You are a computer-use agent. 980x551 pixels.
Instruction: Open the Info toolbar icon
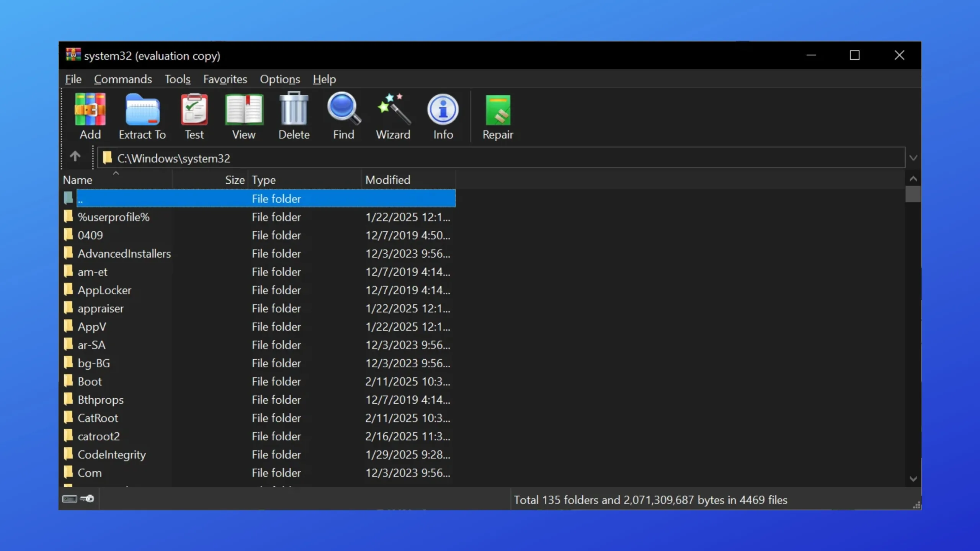click(443, 109)
